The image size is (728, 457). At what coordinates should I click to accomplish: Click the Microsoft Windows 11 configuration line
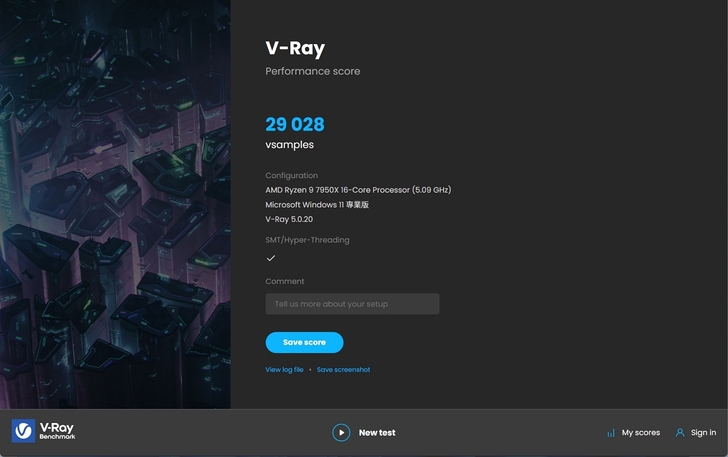(x=317, y=204)
